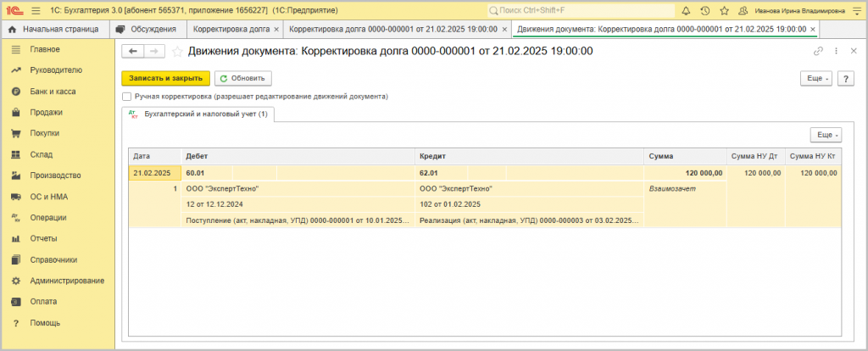
Task: Open help with the question mark button
Action: (x=845, y=79)
